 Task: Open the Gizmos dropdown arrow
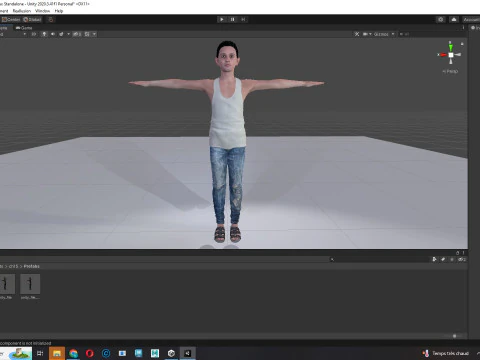point(393,34)
